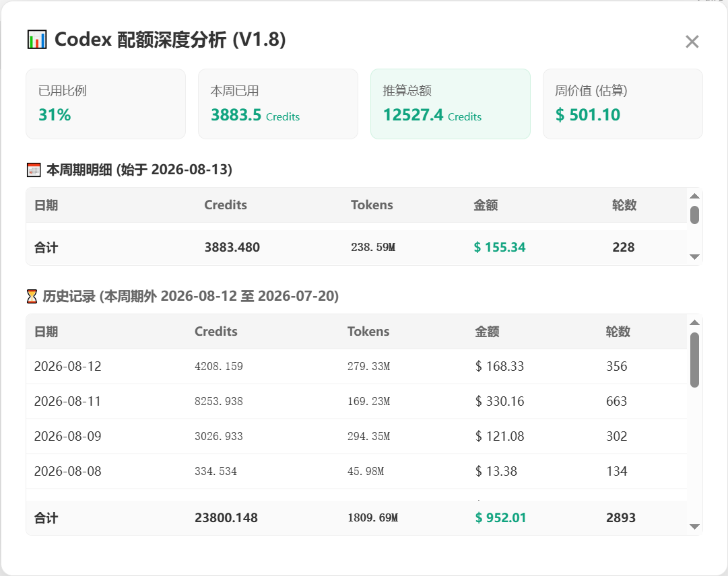The height and width of the screenshot is (576, 728).
Task: Click the 238.59M total tokens value
Action: coord(373,247)
